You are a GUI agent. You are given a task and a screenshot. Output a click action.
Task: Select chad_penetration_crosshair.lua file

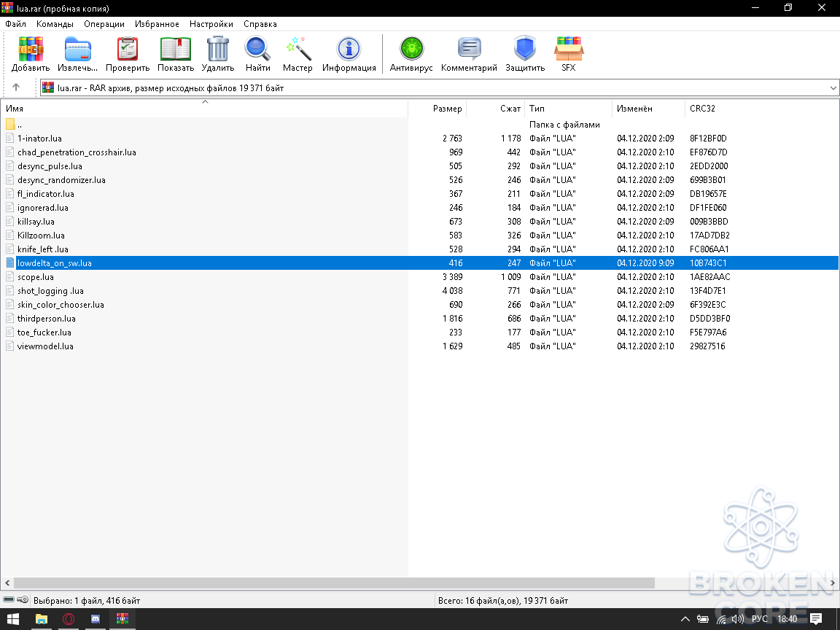pyautogui.click(x=77, y=152)
